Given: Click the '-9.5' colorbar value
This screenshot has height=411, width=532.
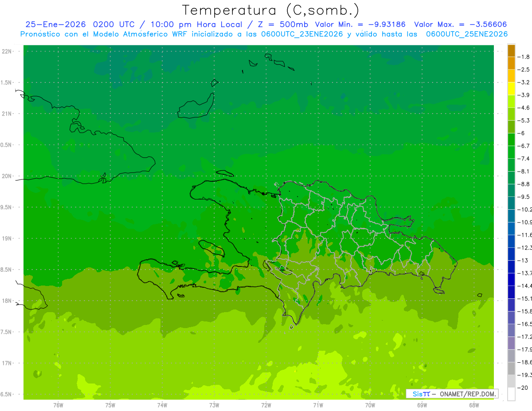Looking at the screenshot, I should (524, 197).
